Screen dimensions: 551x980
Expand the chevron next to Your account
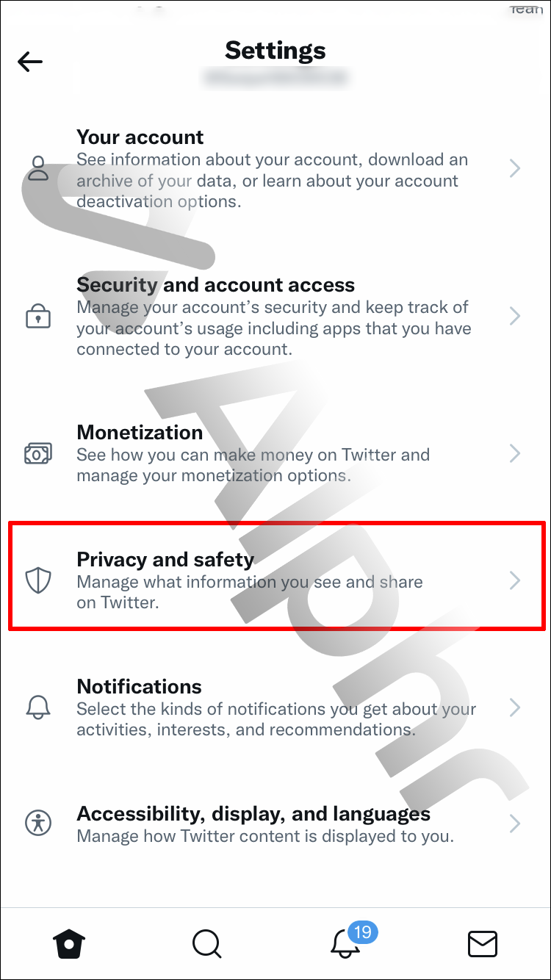tap(514, 168)
